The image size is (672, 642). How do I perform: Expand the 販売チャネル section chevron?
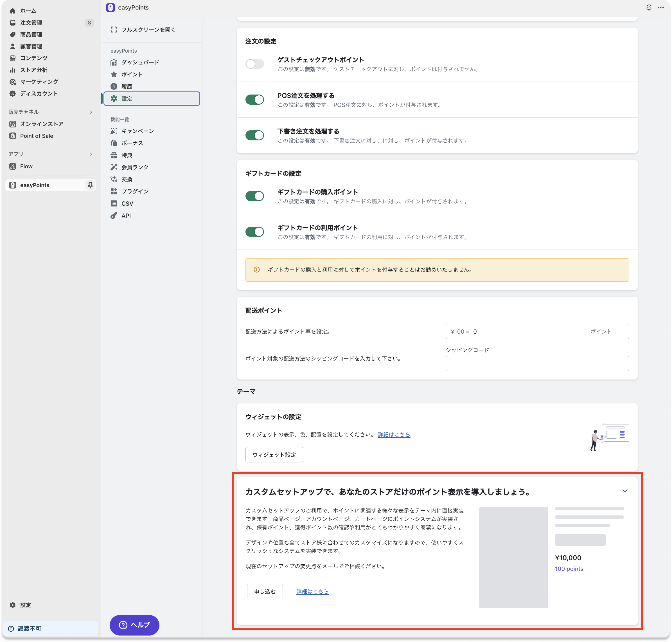[x=91, y=112]
